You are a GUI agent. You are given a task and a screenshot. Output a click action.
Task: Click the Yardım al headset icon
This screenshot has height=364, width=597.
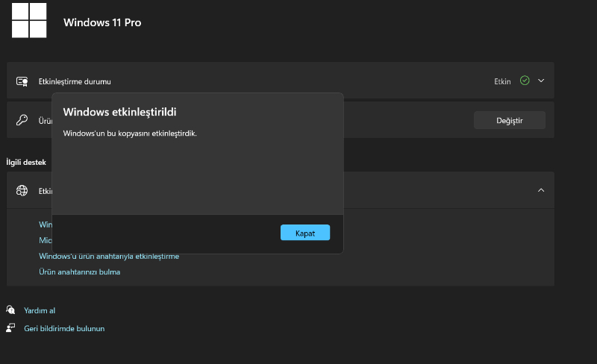tap(10, 310)
